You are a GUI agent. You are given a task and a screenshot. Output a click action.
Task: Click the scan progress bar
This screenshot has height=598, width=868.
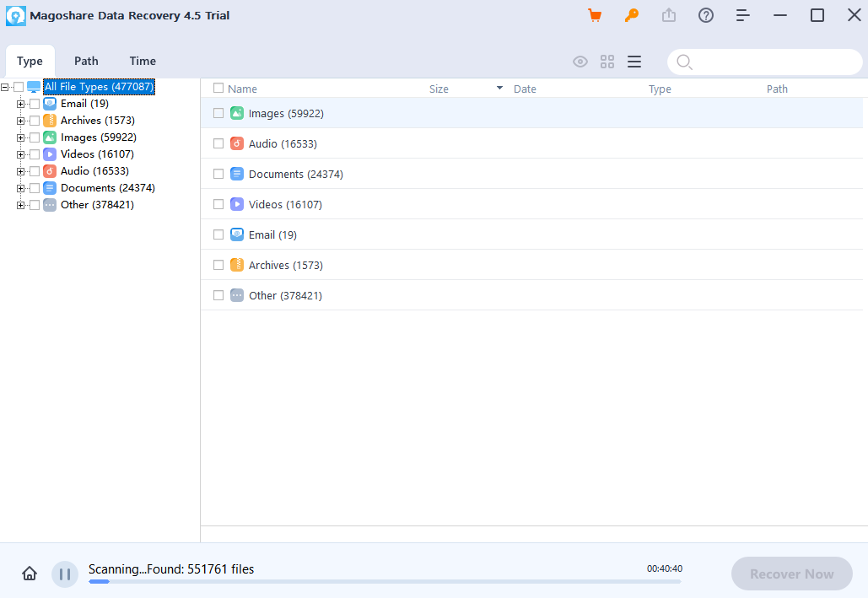pos(385,581)
